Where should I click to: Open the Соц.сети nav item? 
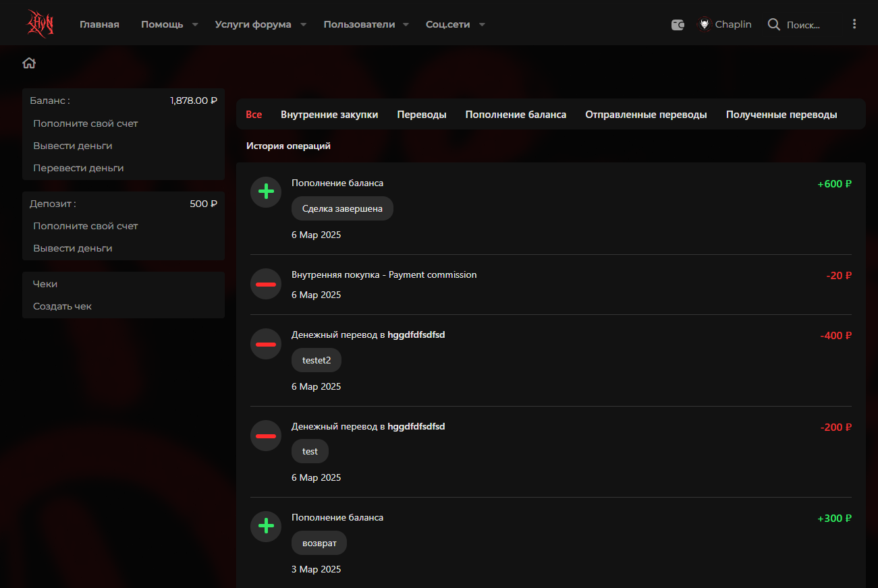(x=448, y=24)
